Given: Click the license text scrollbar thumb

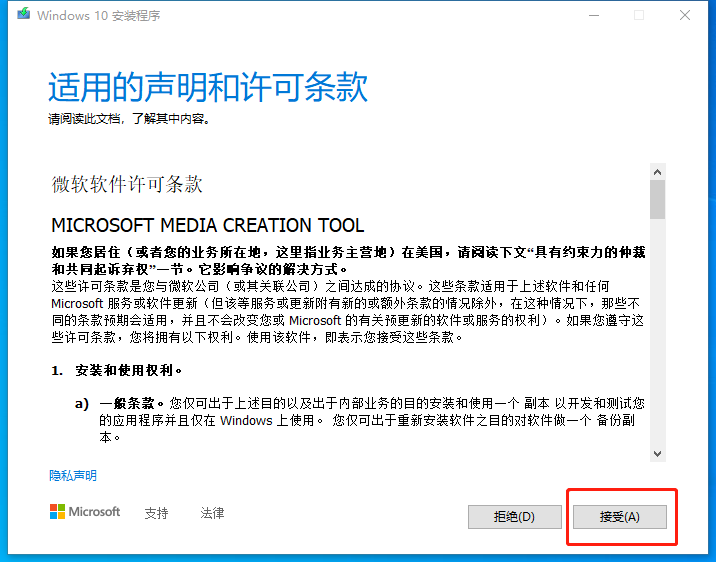Looking at the screenshot, I should [657, 199].
